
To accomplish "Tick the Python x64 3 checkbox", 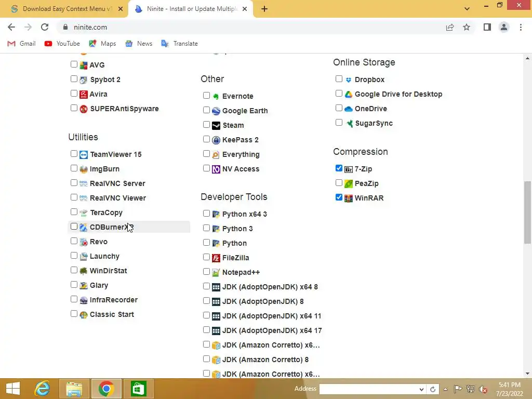I will coord(206,214).
